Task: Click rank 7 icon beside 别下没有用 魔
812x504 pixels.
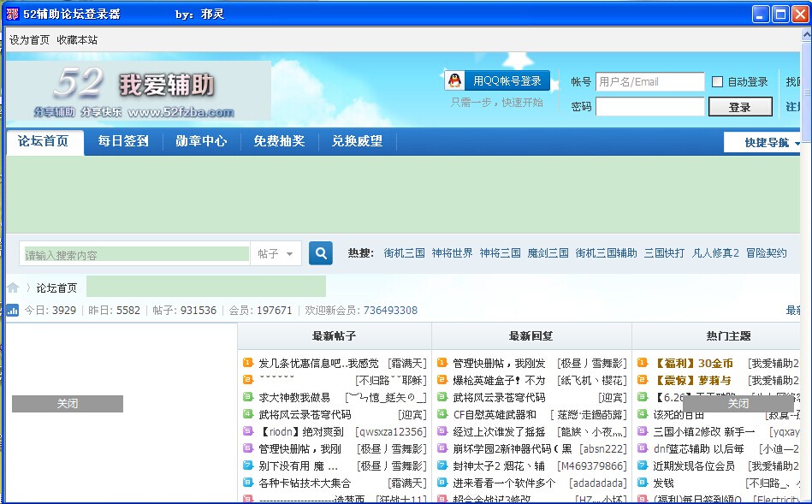Action: pyautogui.click(x=248, y=465)
